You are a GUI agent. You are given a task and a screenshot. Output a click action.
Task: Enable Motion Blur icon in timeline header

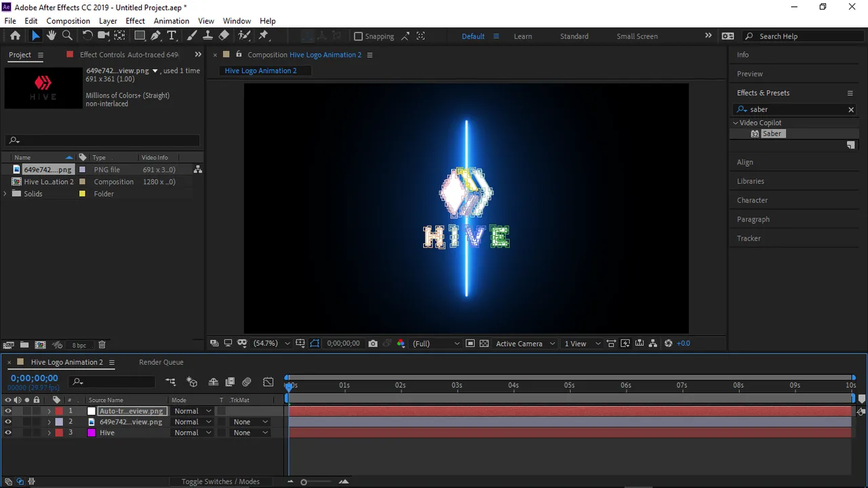(247, 382)
